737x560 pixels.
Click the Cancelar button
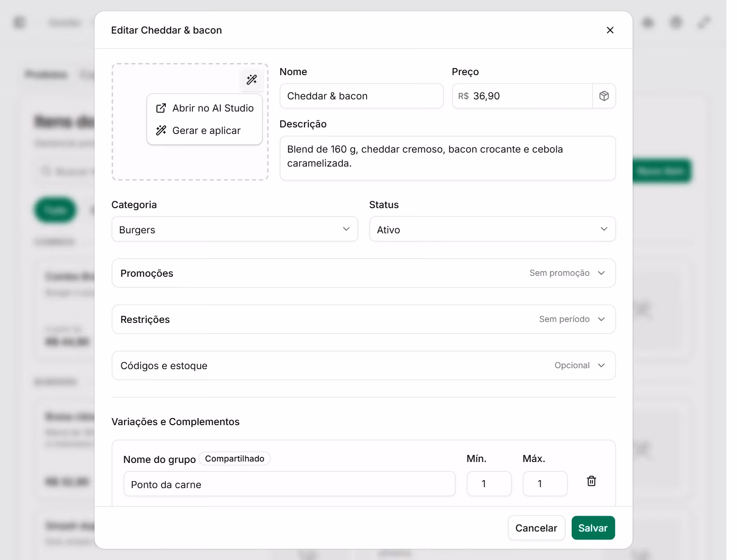(536, 528)
